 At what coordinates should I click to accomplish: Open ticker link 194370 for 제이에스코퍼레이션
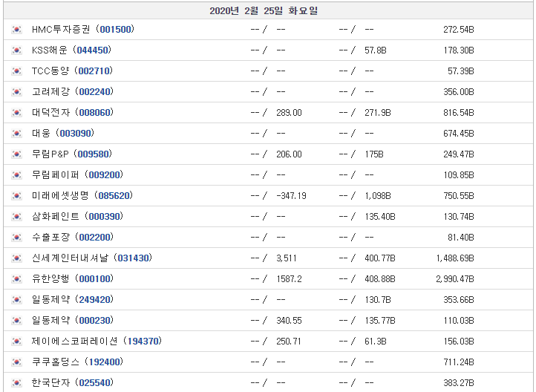pos(143,341)
